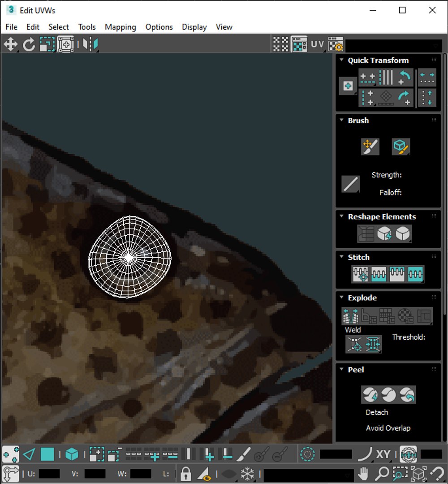448x484 pixels.
Task: Toggle Lock Selection padlock icon
Action: (185, 474)
